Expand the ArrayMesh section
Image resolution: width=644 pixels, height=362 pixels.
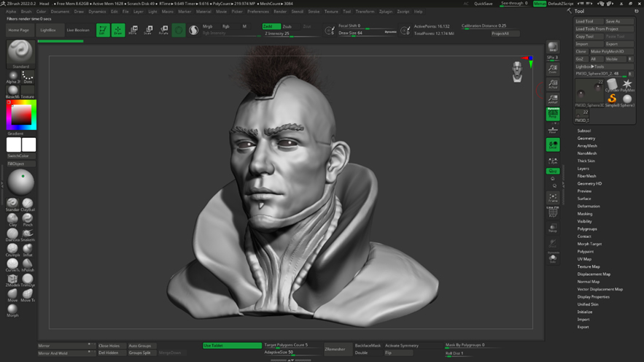pos(587,146)
